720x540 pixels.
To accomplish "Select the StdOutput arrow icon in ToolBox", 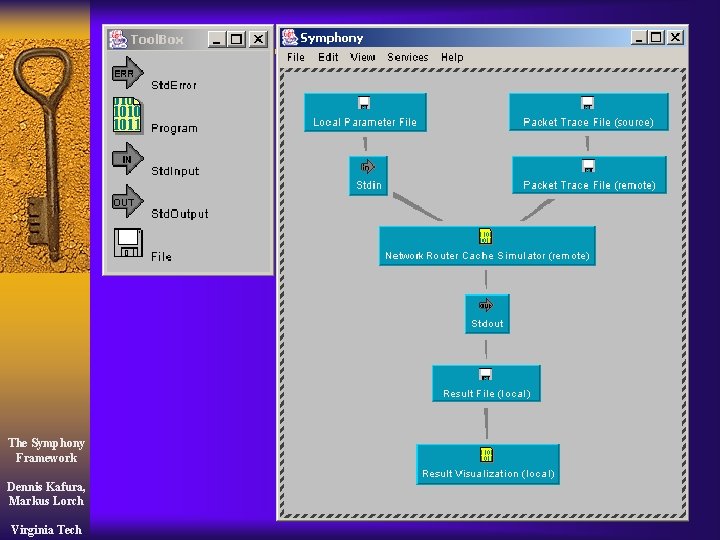I will [128, 201].
